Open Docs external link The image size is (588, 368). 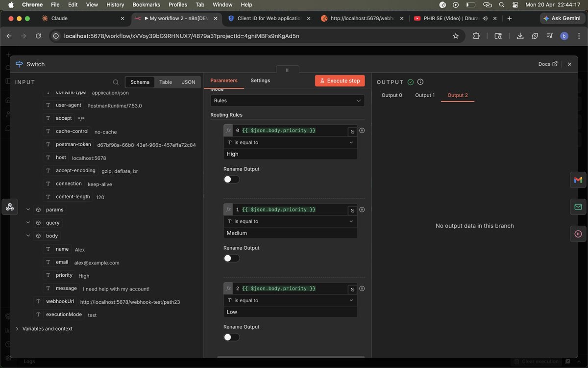pyautogui.click(x=548, y=64)
